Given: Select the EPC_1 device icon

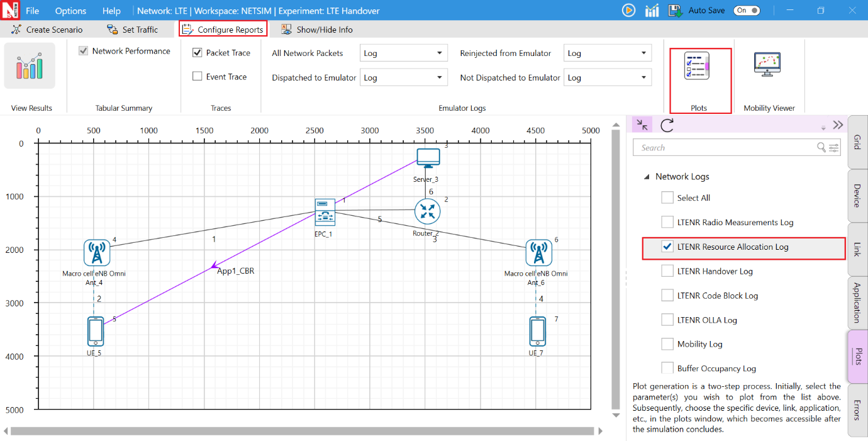Looking at the screenshot, I should (325, 212).
